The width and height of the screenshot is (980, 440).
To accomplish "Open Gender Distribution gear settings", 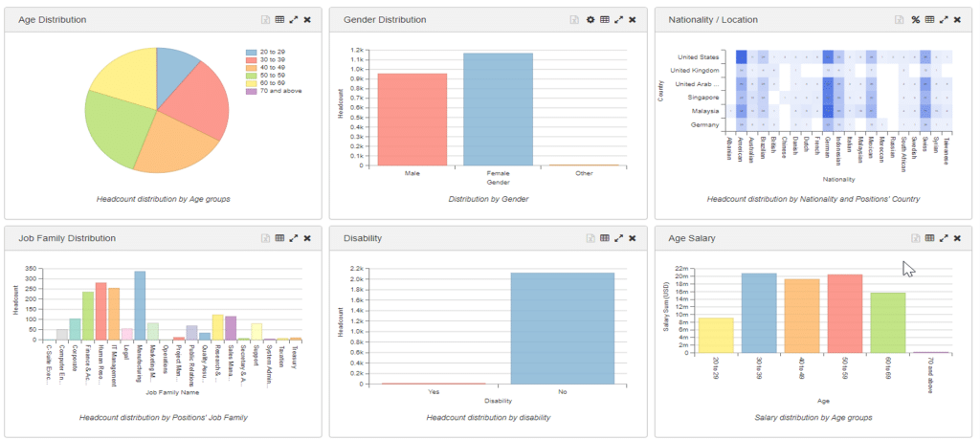I will pyautogui.click(x=590, y=20).
